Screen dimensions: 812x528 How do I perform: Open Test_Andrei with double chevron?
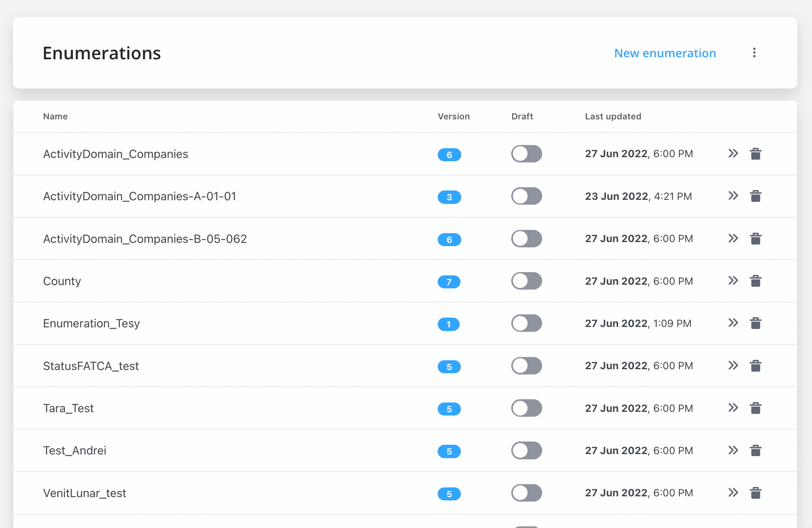[733, 450]
